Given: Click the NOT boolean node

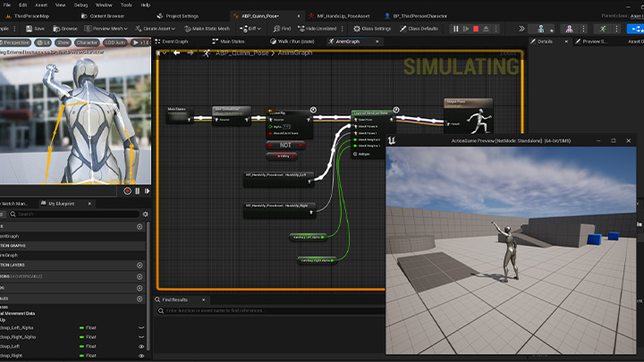Looking at the screenshot, I should point(285,146).
